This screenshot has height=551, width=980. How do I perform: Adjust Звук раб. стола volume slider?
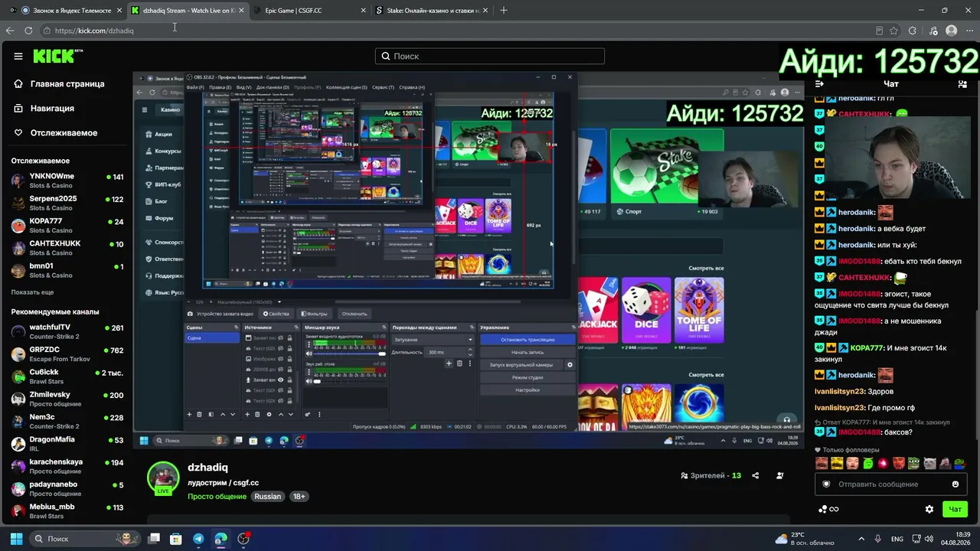[x=350, y=381]
